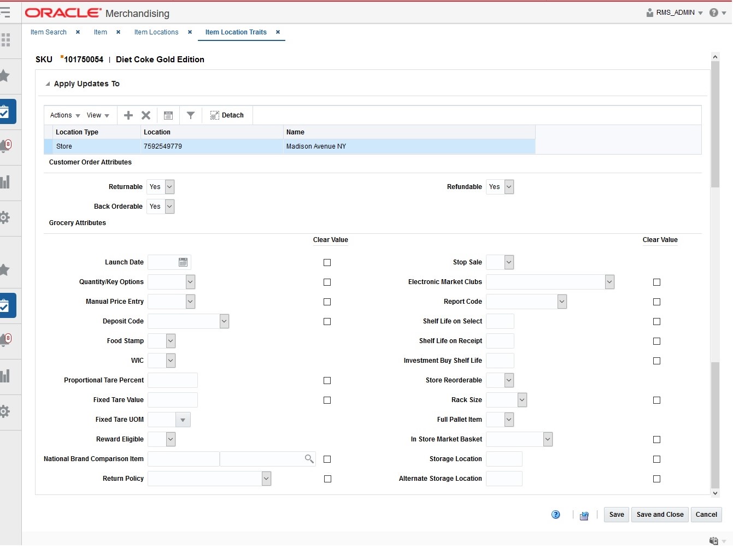
Task: Click the Delete (X) toolbar icon
Action: [146, 115]
